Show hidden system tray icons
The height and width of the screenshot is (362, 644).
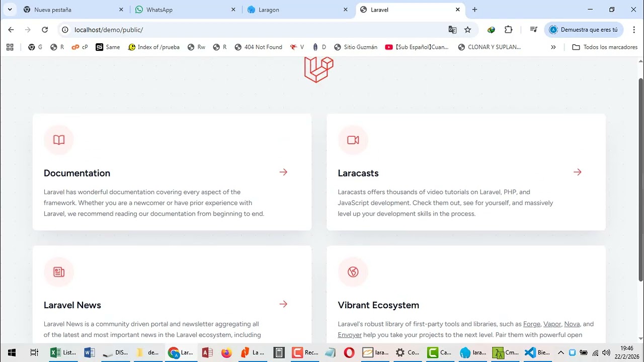[561, 352]
